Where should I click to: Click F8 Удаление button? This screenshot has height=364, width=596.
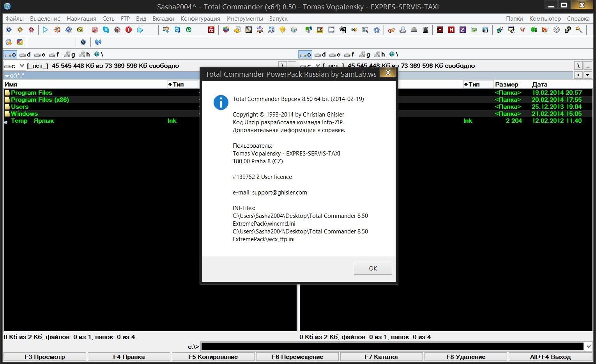tap(466, 357)
